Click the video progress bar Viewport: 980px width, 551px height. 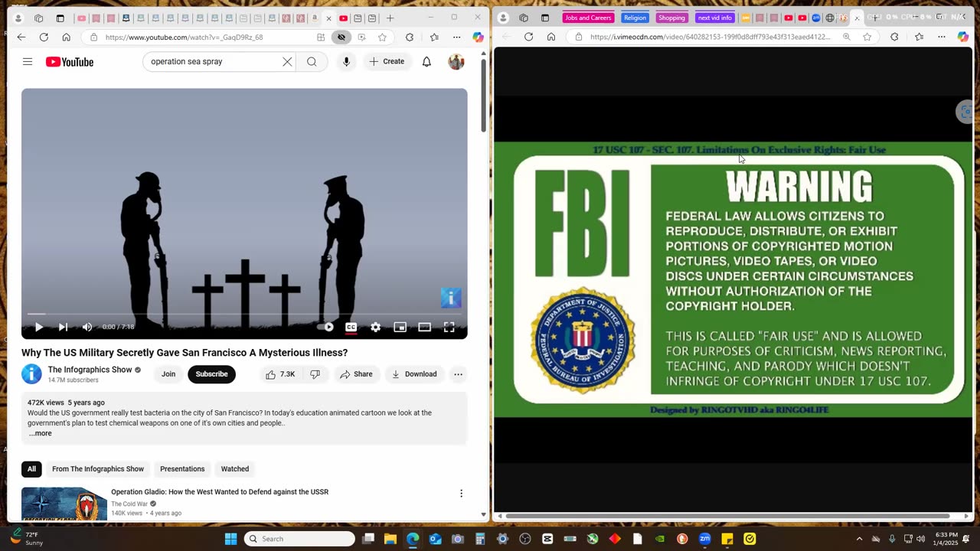(244, 314)
